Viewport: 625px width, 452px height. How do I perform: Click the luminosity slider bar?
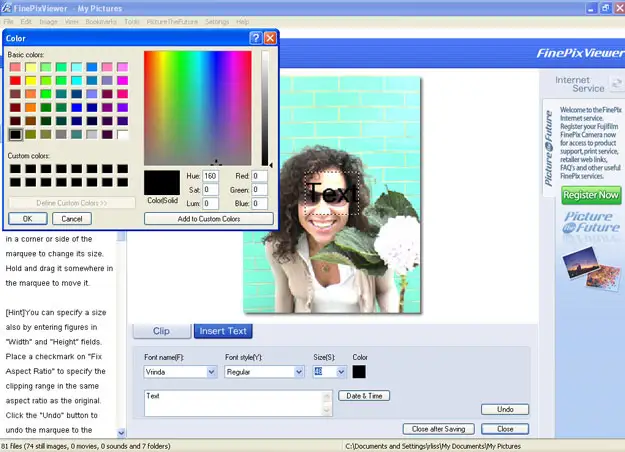(265, 108)
